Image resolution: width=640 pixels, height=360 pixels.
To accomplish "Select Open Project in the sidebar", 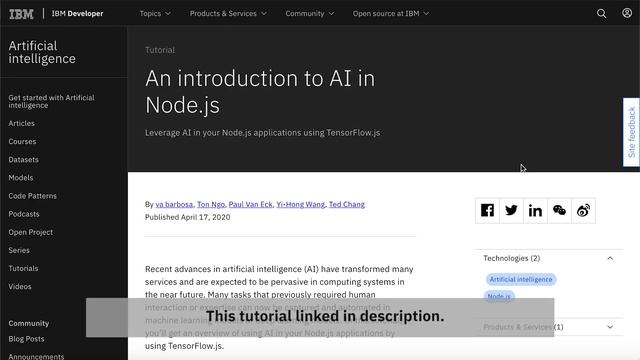I will click(31, 232).
